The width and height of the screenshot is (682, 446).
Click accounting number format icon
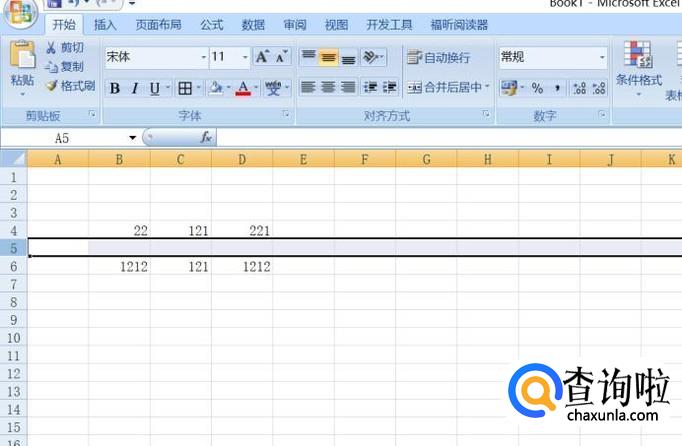coord(509,88)
